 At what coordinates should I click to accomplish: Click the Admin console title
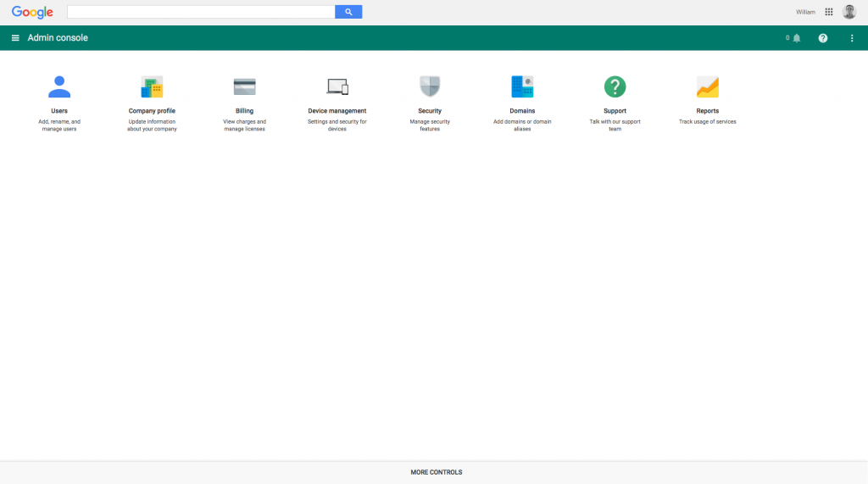pos(58,37)
